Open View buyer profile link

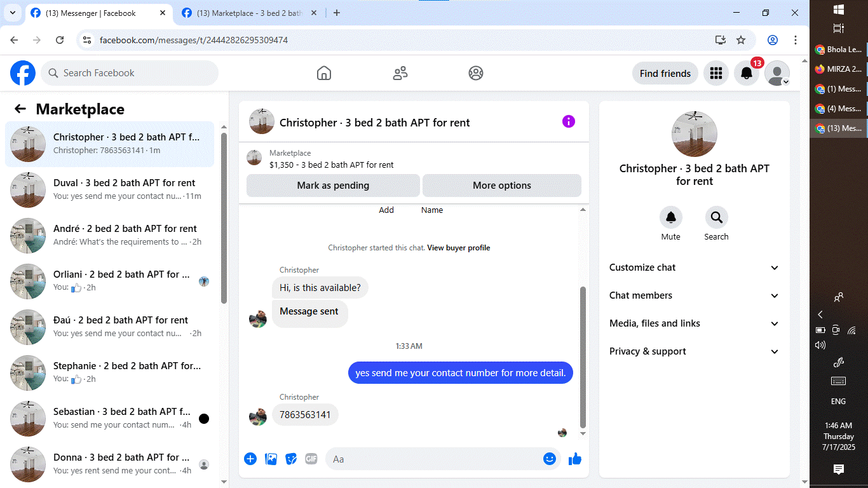pos(459,248)
